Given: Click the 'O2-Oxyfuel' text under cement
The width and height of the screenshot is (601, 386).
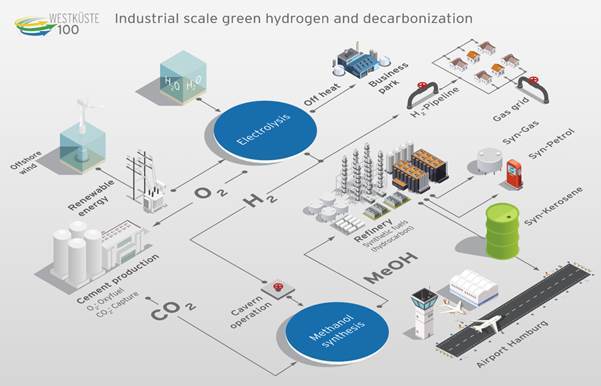Looking at the screenshot, I should point(105,299).
